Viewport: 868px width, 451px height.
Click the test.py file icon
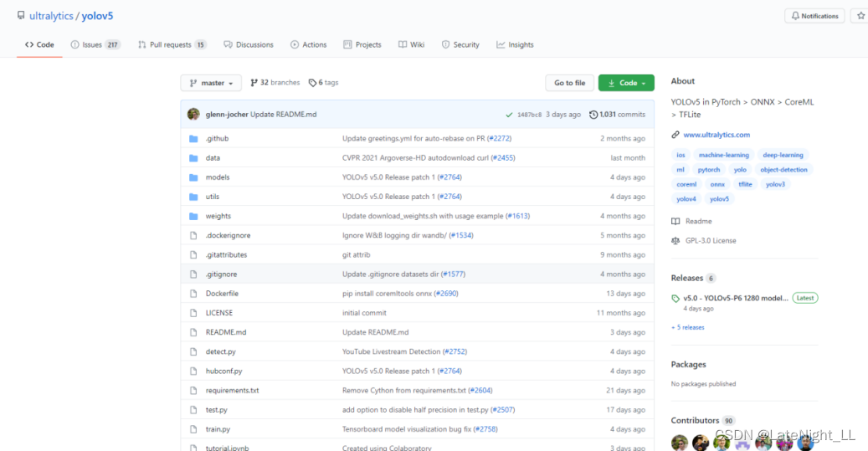click(x=193, y=410)
